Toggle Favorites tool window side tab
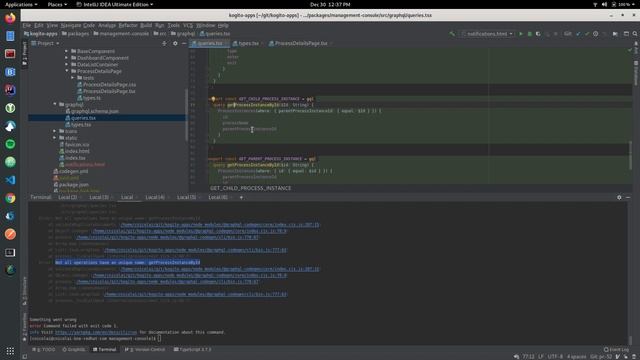 [24, 327]
